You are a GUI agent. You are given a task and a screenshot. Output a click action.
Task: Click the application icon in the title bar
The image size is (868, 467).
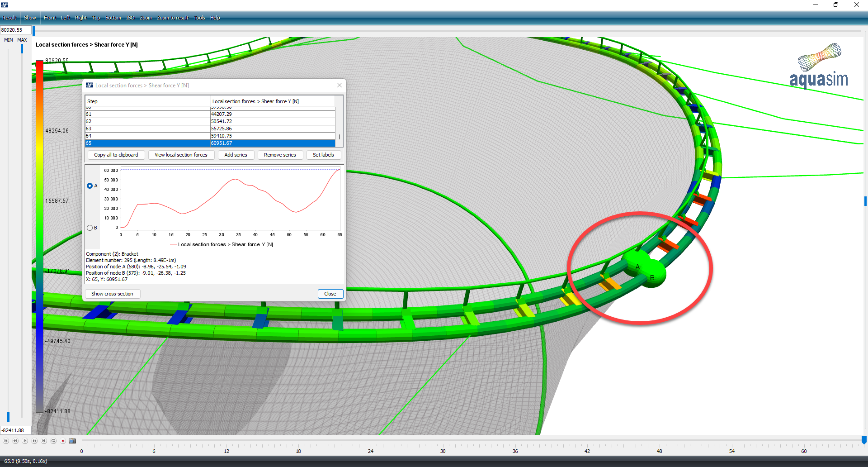click(x=5, y=5)
